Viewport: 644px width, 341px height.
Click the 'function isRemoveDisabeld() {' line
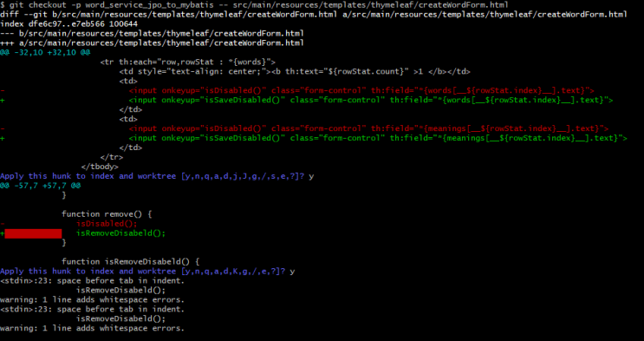pos(131,262)
